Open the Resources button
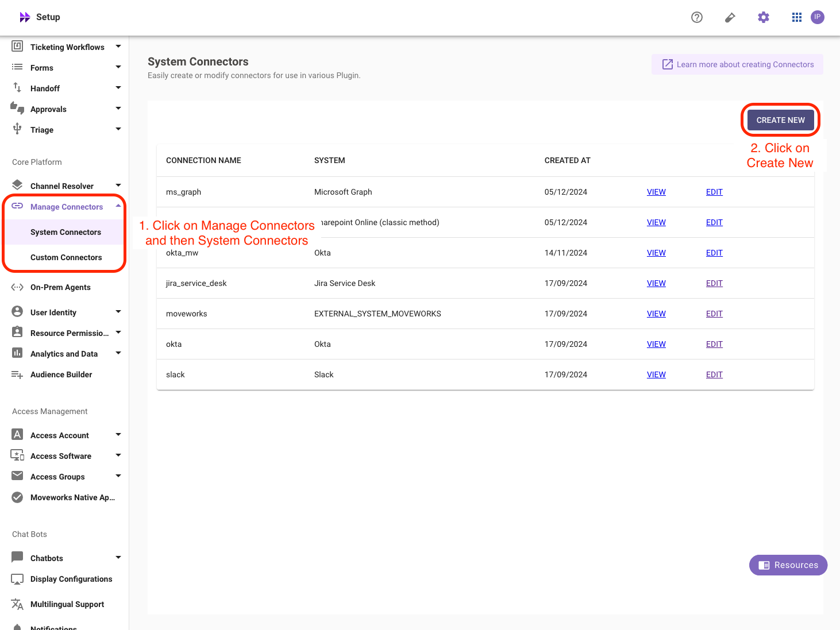The width and height of the screenshot is (840, 630). [x=788, y=565]
